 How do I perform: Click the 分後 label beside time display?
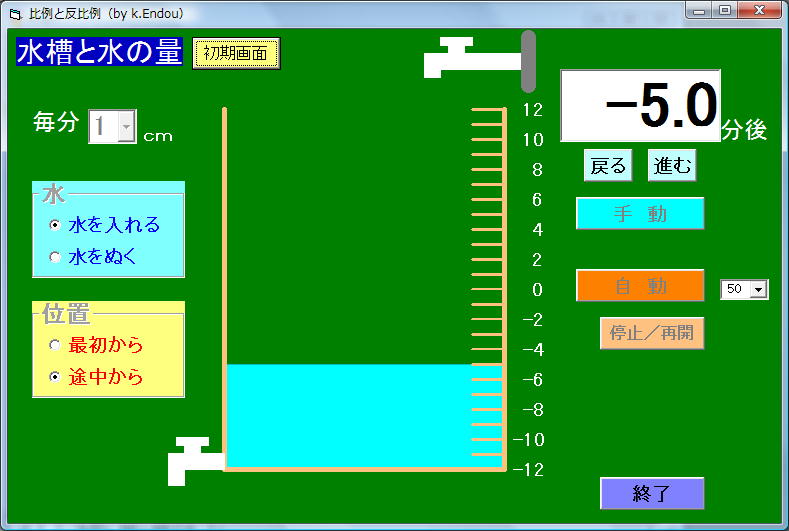[744, 130]
